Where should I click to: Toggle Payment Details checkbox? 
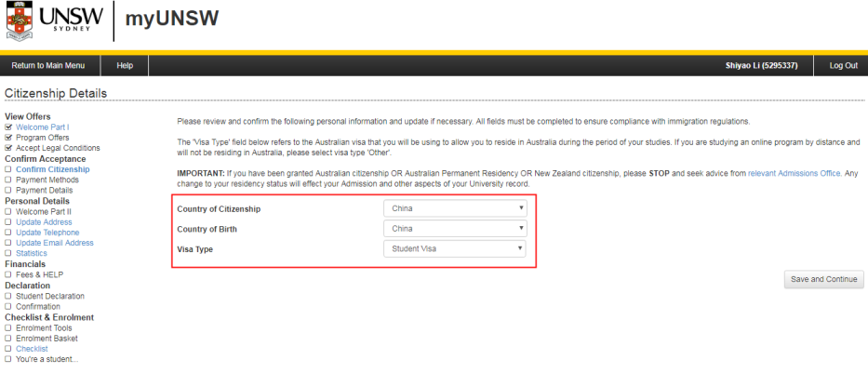7,191
